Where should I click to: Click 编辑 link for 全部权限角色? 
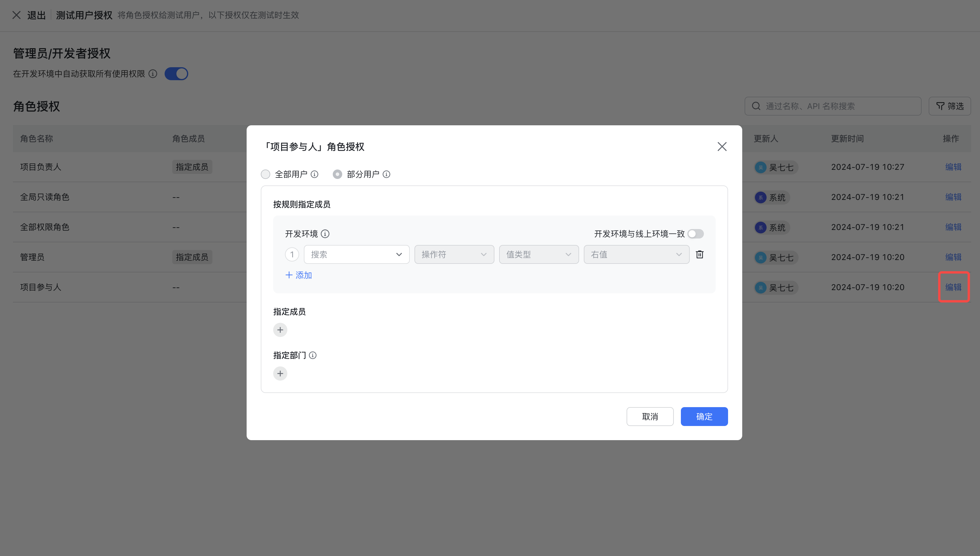click(x=953, y=227)
